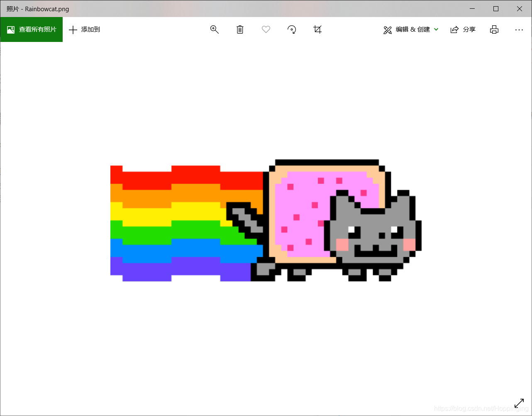Image resolution: width=532 pixels, height=416 pixels.
Task: Open the Crop tool
Action: [317, 29]
